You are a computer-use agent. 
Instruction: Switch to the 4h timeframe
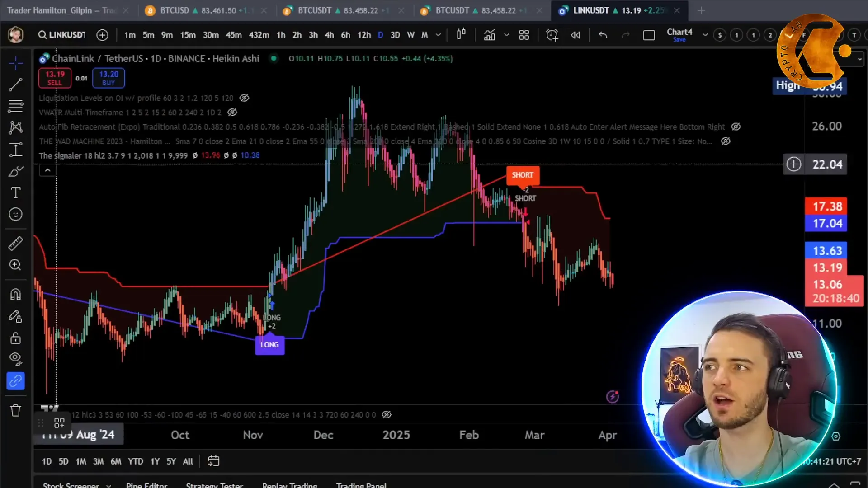[x=329, y=35]
